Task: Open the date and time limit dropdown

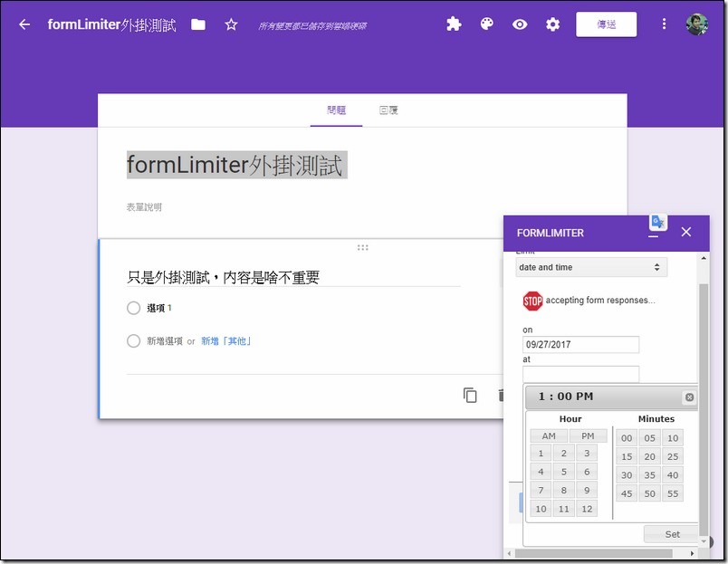Action: [x=591, y=267]
